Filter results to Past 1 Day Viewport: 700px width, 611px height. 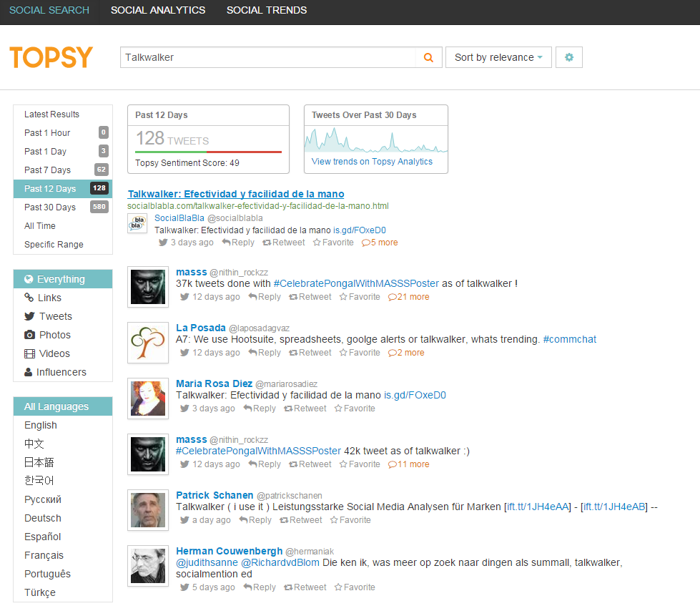(63, 152)
